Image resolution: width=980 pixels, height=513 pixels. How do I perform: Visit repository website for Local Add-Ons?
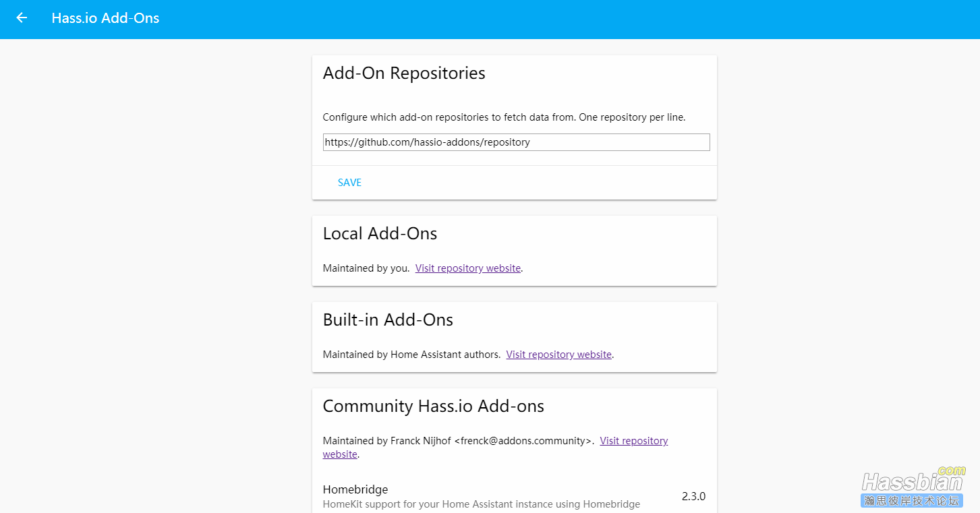coord(468,268)
